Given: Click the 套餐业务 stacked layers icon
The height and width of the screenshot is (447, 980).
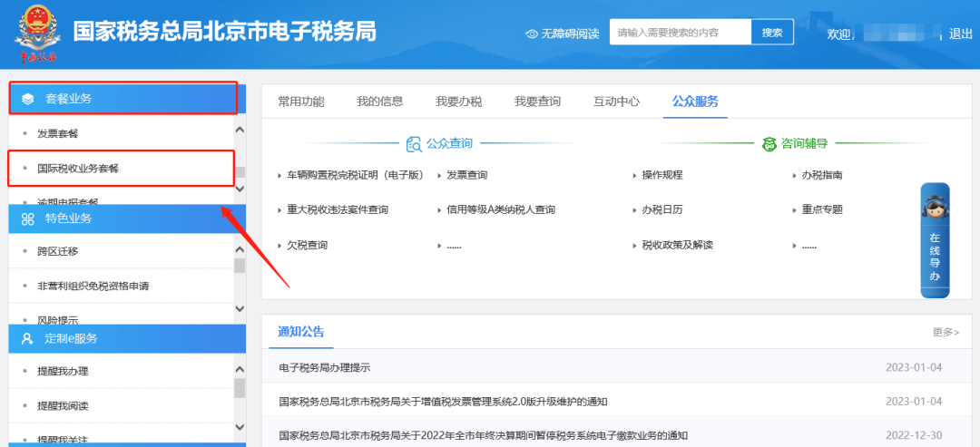Looking at the screenshot, I should coord(28,99).
